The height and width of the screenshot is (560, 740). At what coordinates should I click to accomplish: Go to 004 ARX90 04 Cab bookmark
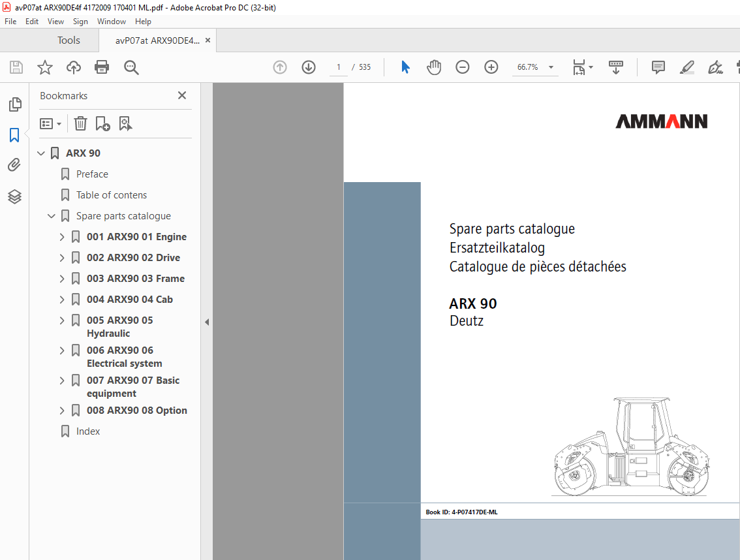130,300
